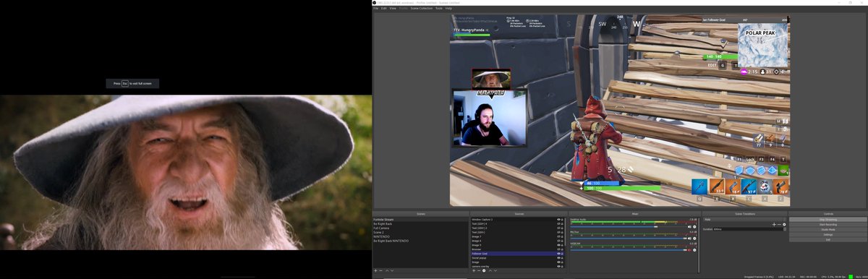868x279 pixels.
Task: Add a new source with plus icon
Action: click(474, 271)
